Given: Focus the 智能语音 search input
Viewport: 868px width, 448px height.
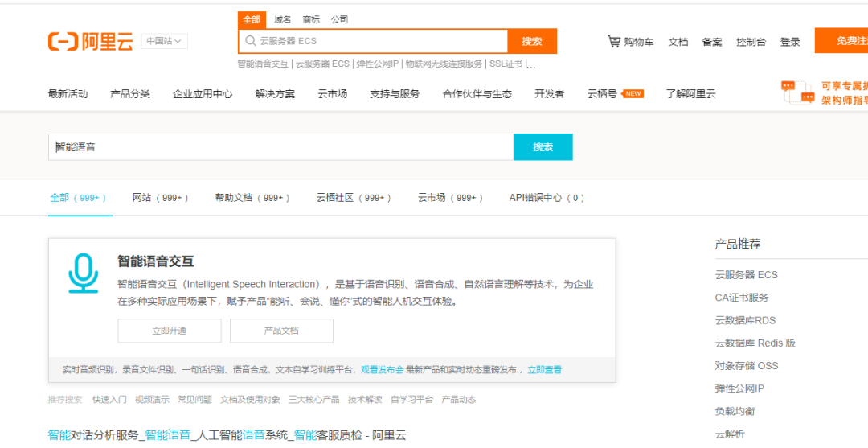Looking at the screenshot, I should [281, 147].
